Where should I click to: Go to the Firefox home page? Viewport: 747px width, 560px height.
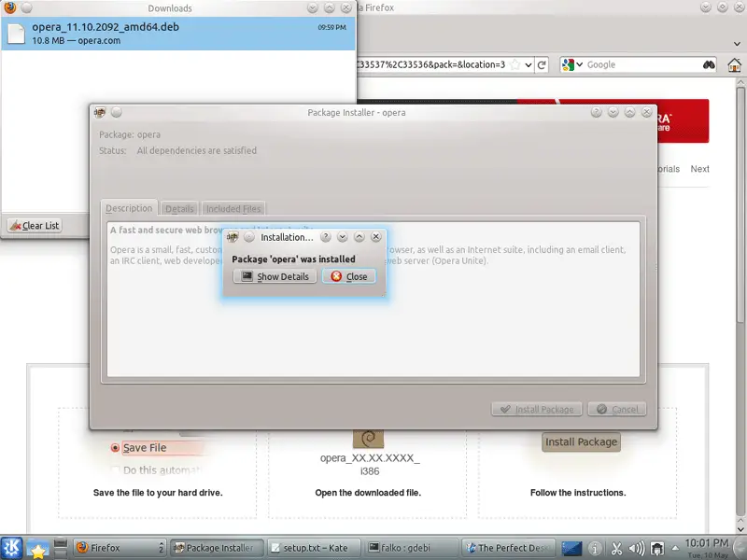pyautogui.click(x=735, y=64)
